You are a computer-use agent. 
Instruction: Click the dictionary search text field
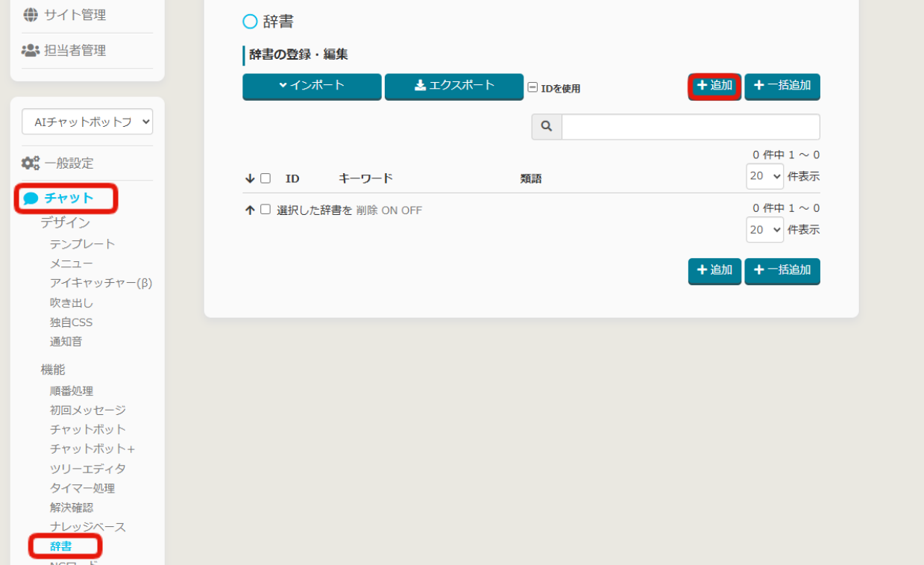691,127
